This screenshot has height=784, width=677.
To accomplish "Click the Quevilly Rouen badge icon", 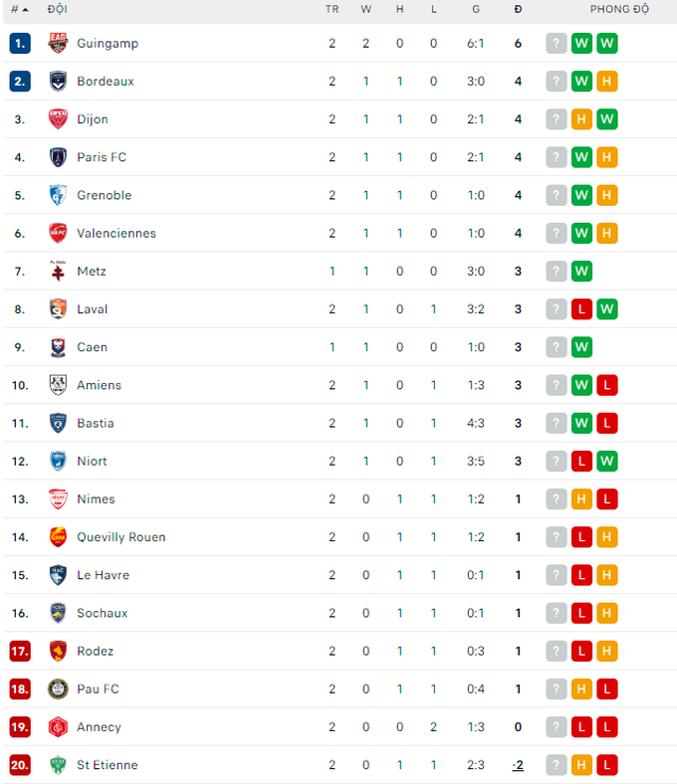I will [58, 537].
